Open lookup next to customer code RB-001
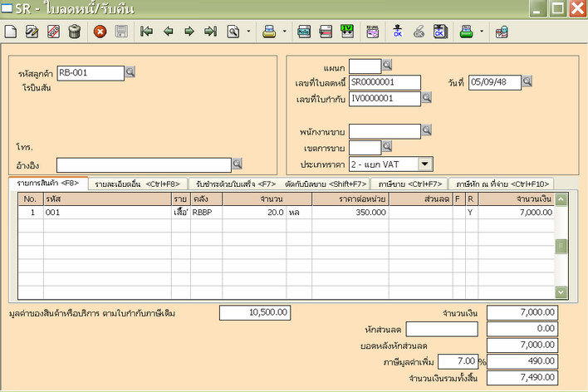This screenshot has height=392, width=588. [130, 73]
